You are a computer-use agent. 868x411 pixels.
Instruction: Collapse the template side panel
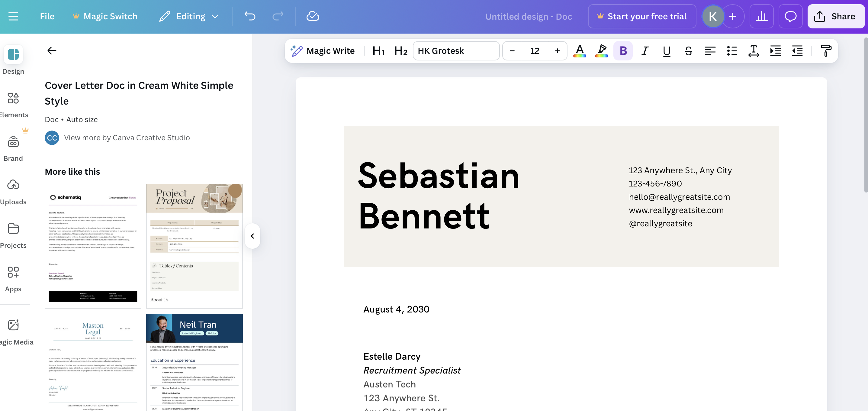pyautogui.click(x=252, y=236)
